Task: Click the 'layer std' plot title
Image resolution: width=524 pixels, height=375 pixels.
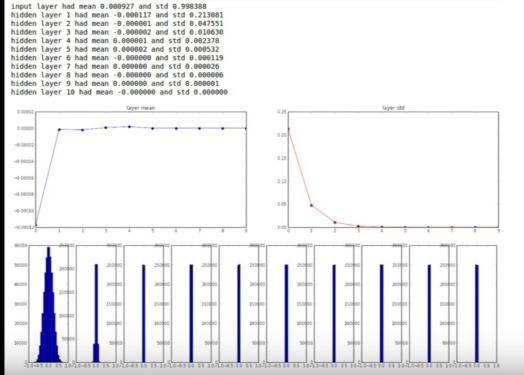Action: point(393,108)
